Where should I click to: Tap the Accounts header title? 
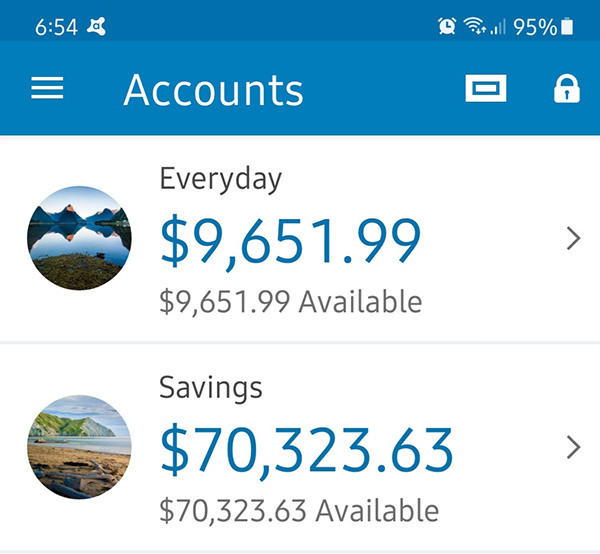tap(214, 90)
